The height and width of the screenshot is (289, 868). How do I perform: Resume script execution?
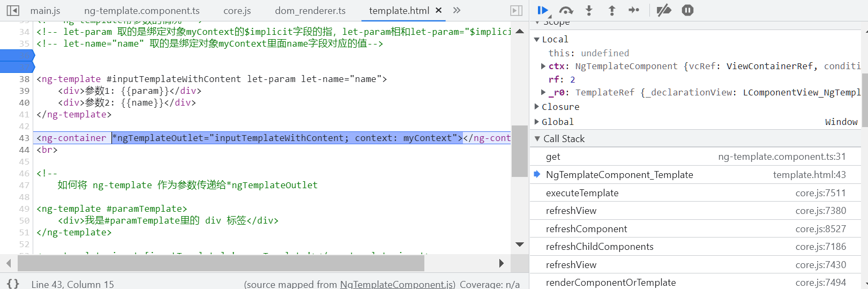click(542, 10)
